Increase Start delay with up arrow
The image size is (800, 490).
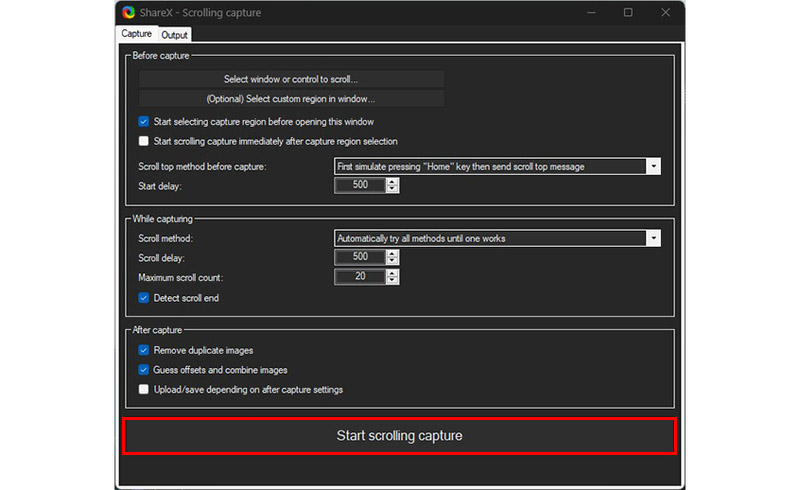pyautogui.click(x=392, y=182)
